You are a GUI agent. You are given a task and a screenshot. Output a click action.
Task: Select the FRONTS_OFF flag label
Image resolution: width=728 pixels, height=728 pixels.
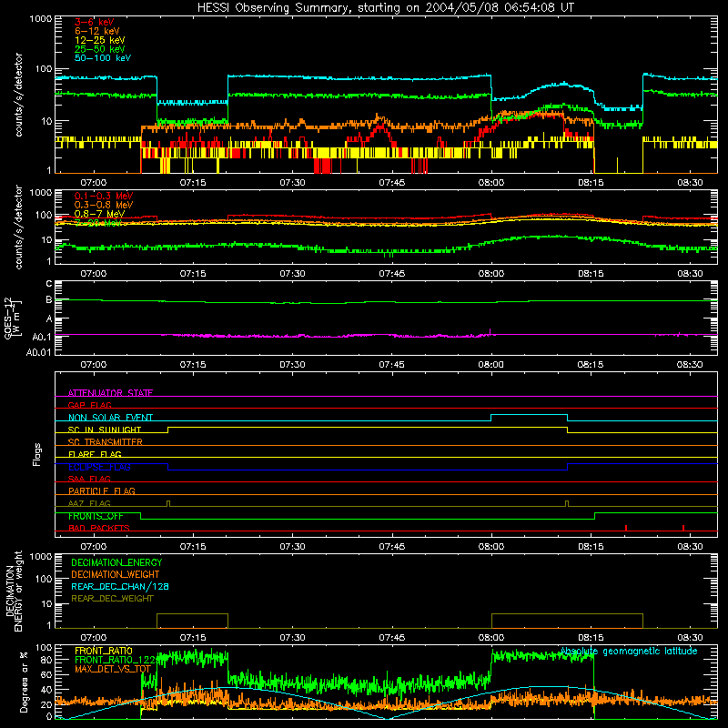96,516
